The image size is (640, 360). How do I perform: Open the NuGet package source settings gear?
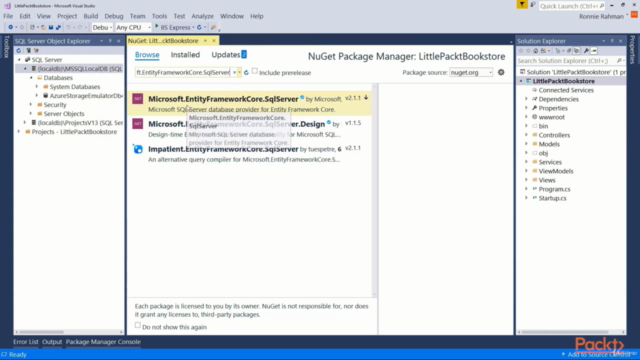[x=501, y=72]
